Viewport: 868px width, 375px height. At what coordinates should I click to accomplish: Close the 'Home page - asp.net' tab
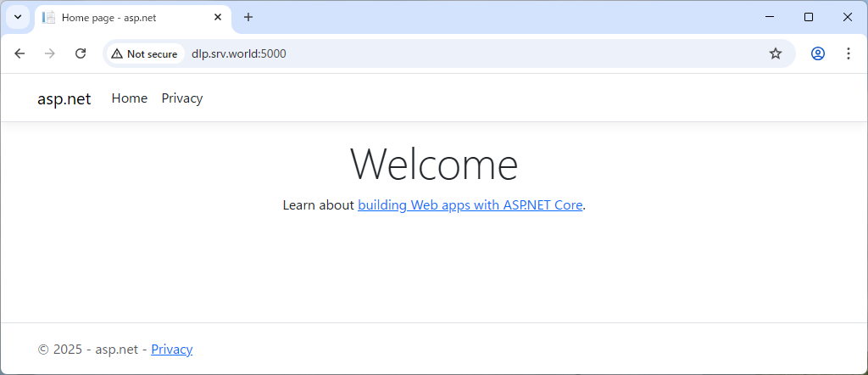coord(218,17)
